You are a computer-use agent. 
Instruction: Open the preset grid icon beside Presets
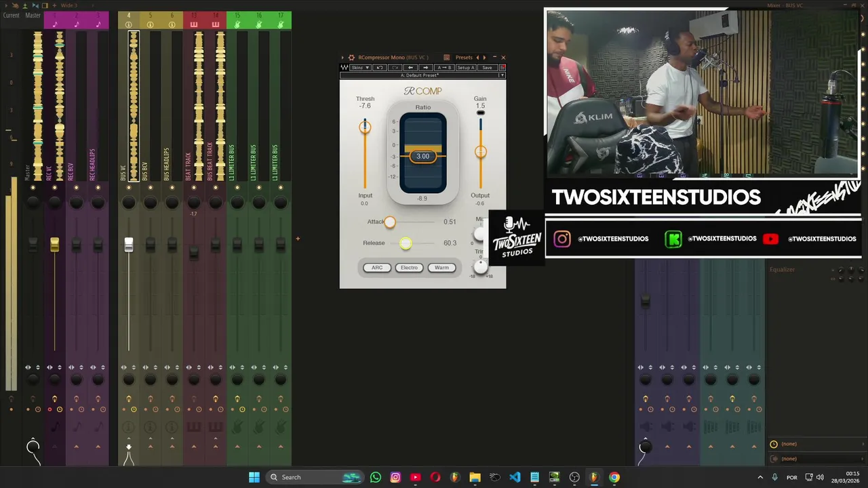point(446,58)
